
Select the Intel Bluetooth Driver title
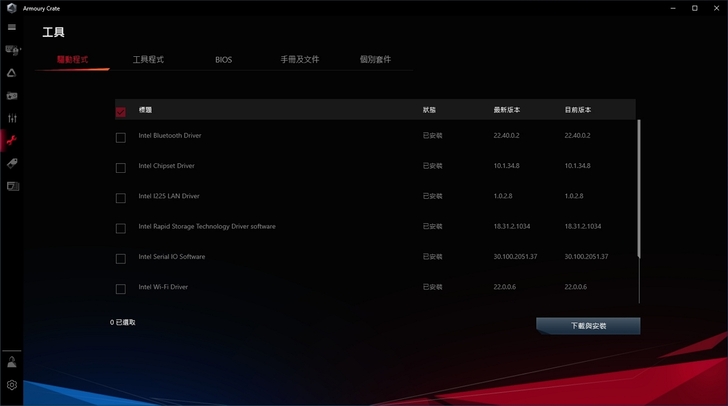pyautogui.click(x=170, y=136)
